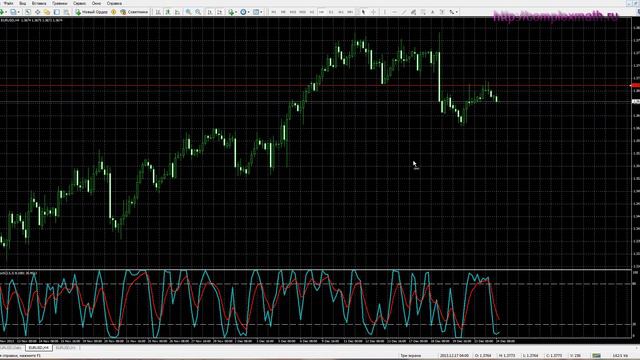The height and width of the screenshot is (360, 640).
Task: Open the Вставка menu
Action: (39, 3)
